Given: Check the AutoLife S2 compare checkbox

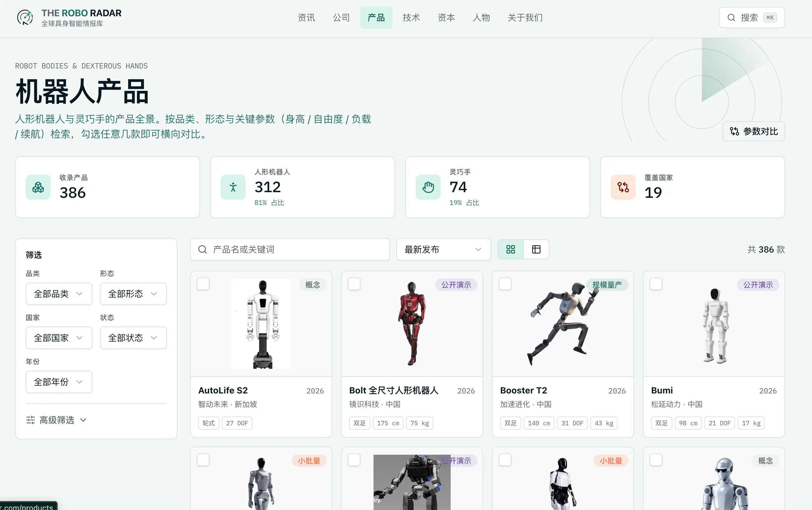Looking at the screenshot, I should click(x=203, y=284).
